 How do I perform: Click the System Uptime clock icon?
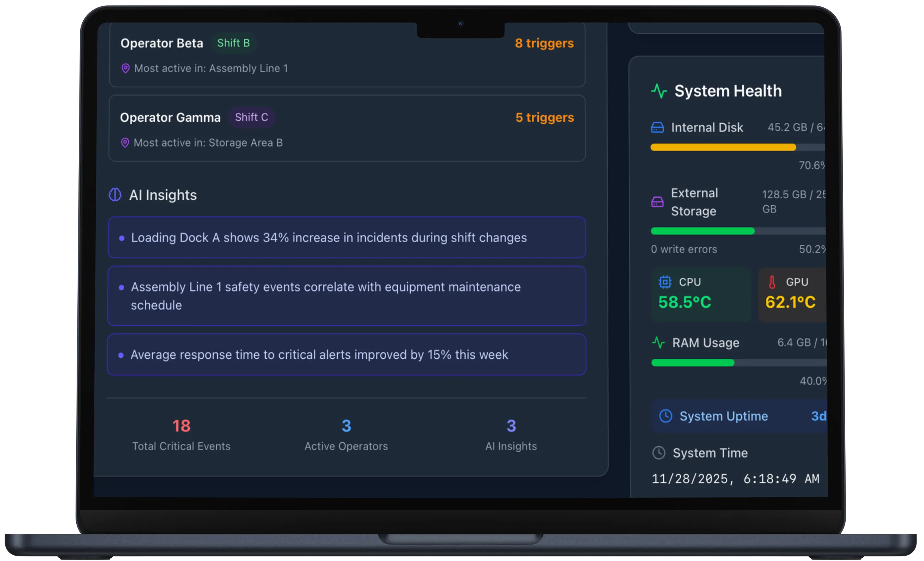click(x=666, y=416)
